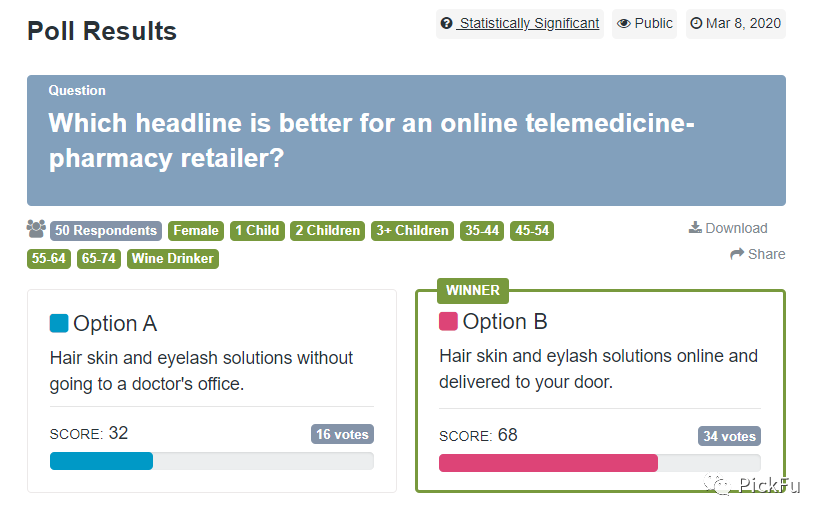Click the clock icon by the date
Image resolution: width=827 pixels, height=519 pixels.
[x=696, y=23]
